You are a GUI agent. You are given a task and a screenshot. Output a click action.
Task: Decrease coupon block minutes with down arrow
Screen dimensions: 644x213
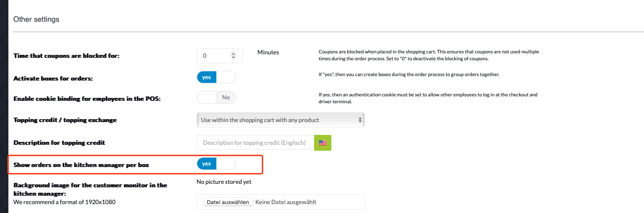tap(234, 58)
